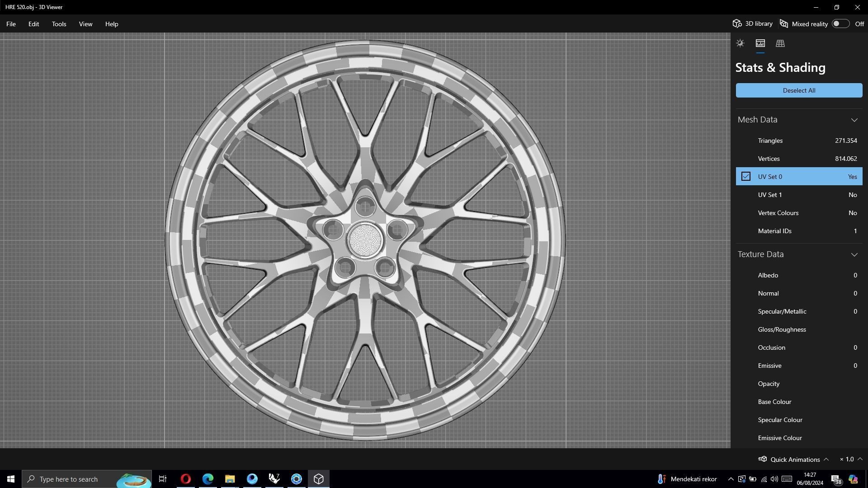The width and height of the screenshot is (868, 488).
Task: Open Microsoft Edge from the taskbar
Action: coord(208,479)
